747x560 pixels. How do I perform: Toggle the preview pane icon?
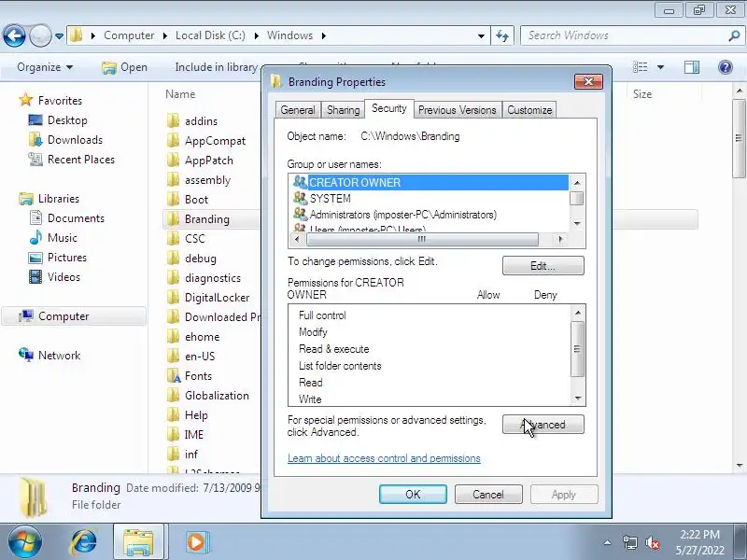692,67
